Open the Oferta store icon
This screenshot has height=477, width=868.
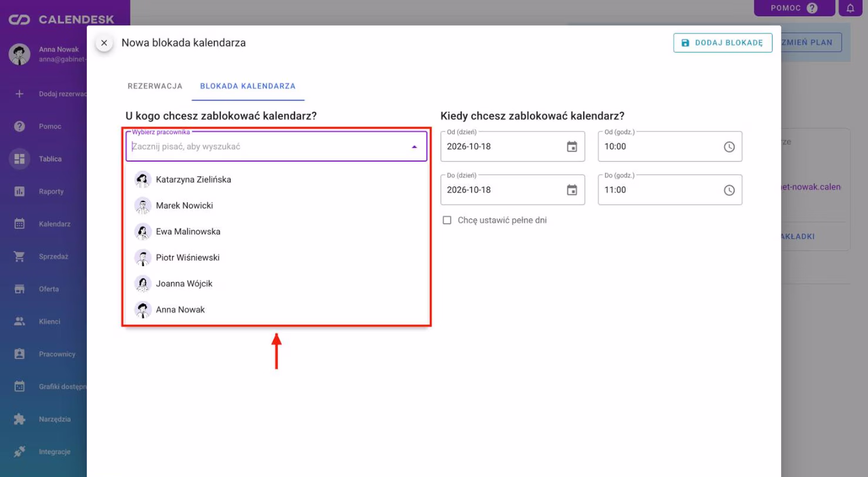click(x=19, y=289)
